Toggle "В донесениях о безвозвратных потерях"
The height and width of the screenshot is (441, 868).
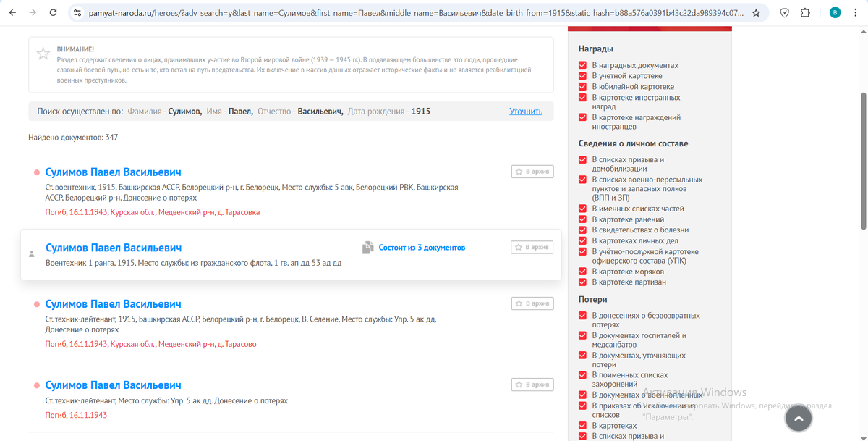[583, 316]
